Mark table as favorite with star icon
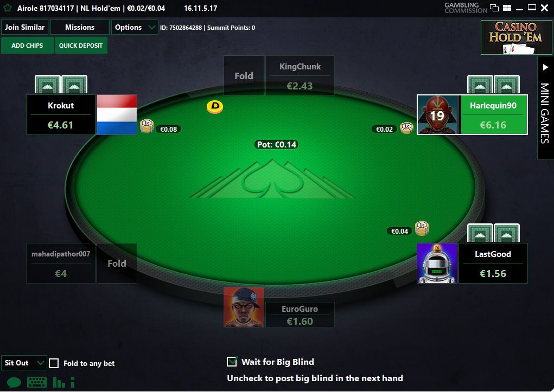554x392 pixels. coord(8,8)
